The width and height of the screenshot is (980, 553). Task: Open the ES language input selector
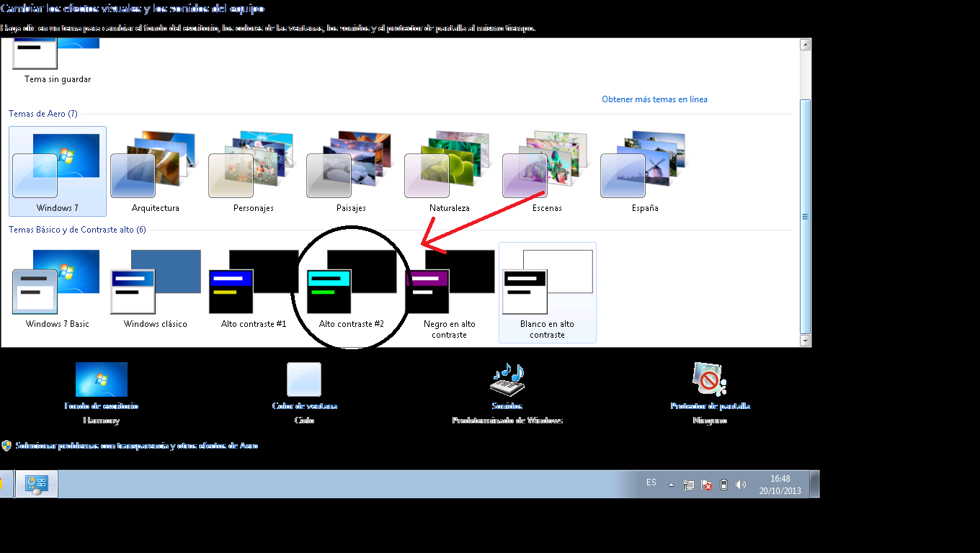[x=651, y=482]
